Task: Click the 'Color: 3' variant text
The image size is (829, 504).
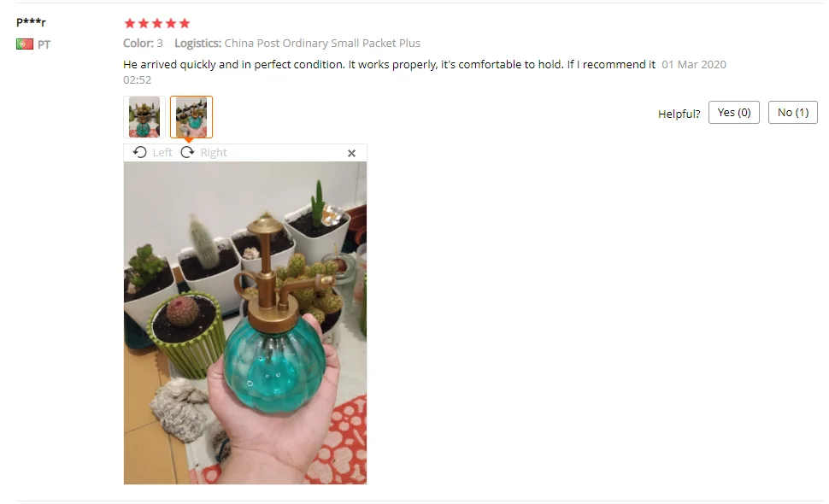Action: click(143, 44)
